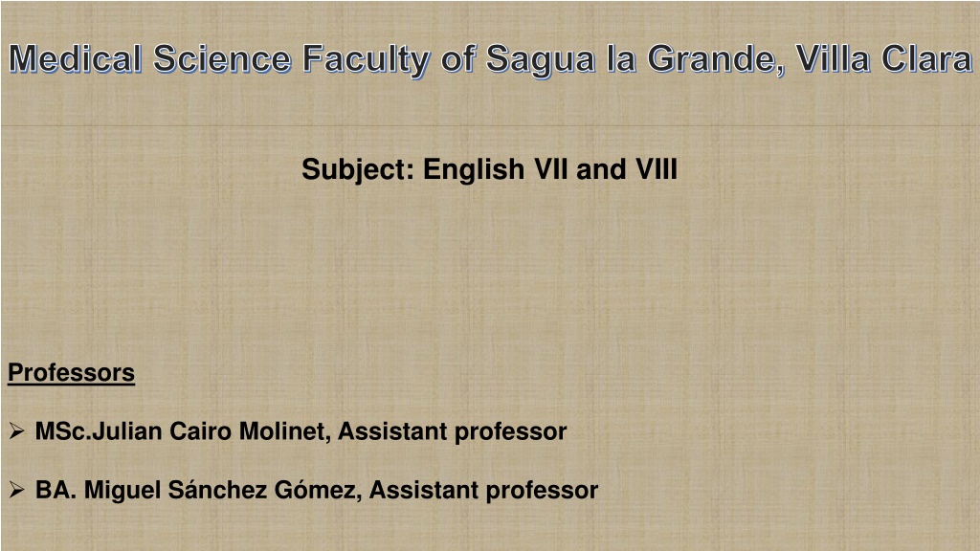Select the MSc.Julian Cairo Molinet name text
The width and height of the screenshot is (980, 551).
[x=179, y=431]
